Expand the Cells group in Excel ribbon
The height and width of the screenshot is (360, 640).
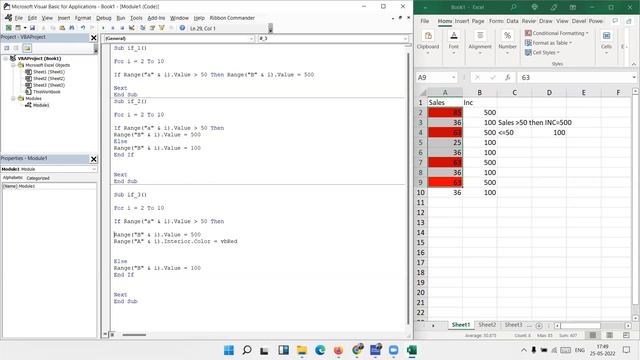tap(606, 42)
